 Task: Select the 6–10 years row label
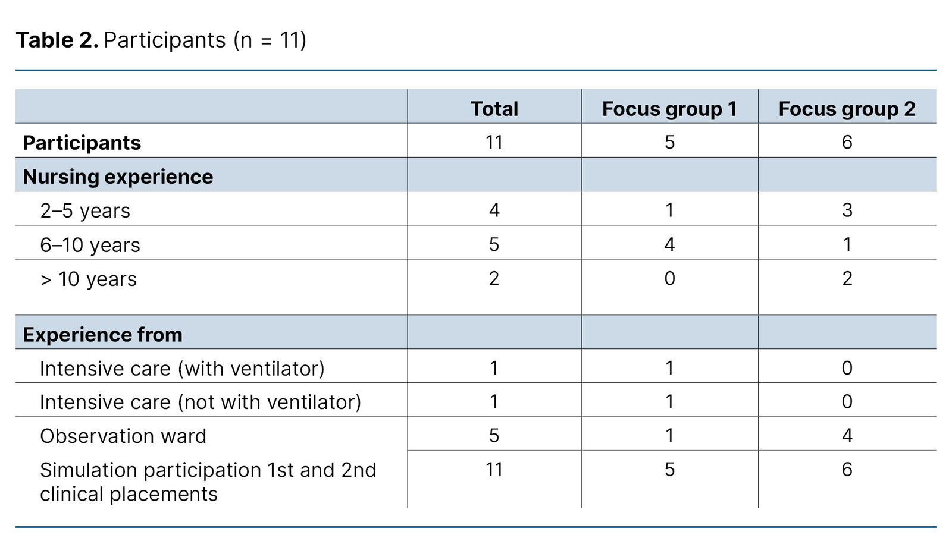90,245
